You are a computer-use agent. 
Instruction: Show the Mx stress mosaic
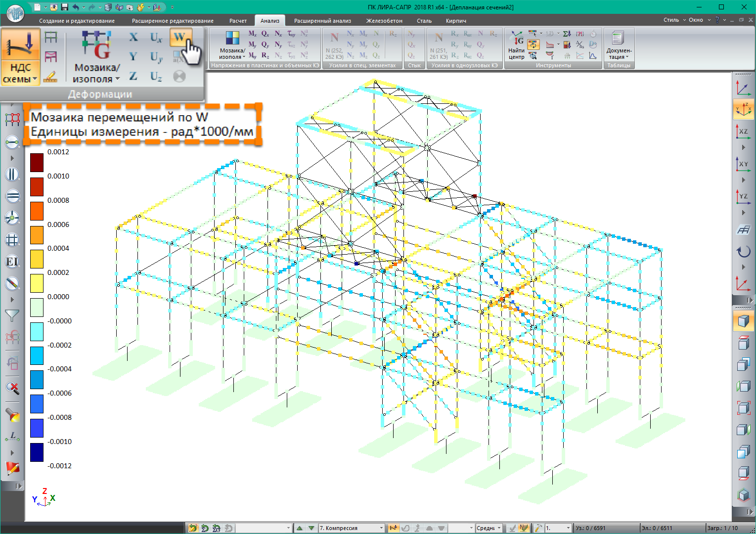pyautogui.click(x=252, y=34)
